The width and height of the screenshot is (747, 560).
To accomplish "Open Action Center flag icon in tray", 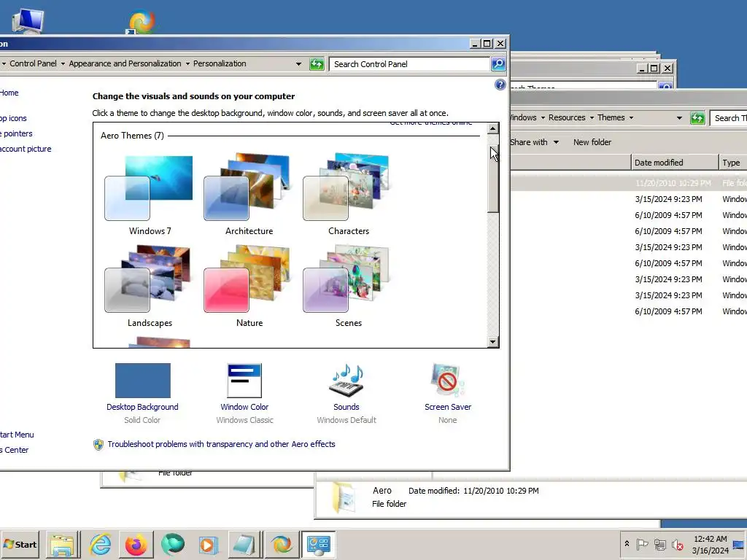I will pyautogui.click(x=642, y=544).
